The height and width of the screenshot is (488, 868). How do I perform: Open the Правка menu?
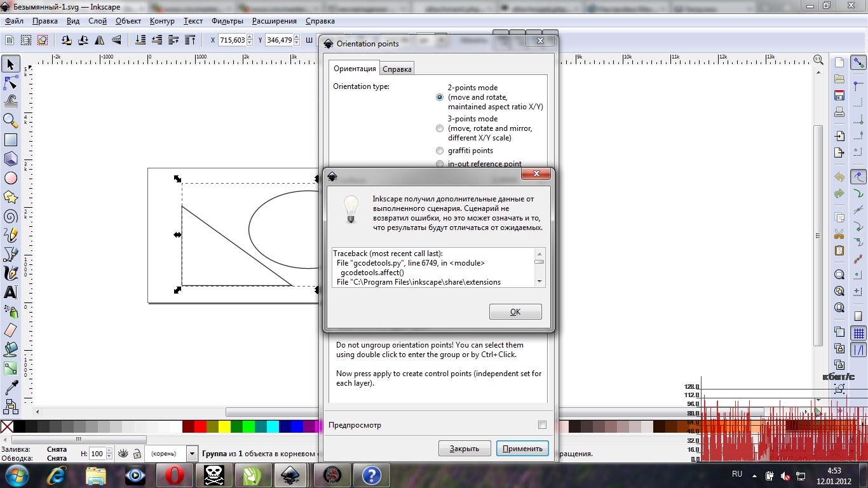45,21
